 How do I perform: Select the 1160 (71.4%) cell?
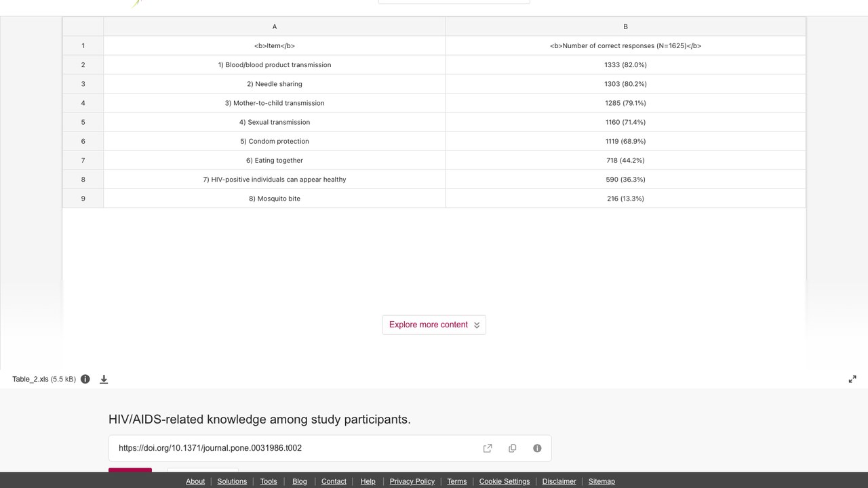[x=625, y=122]
